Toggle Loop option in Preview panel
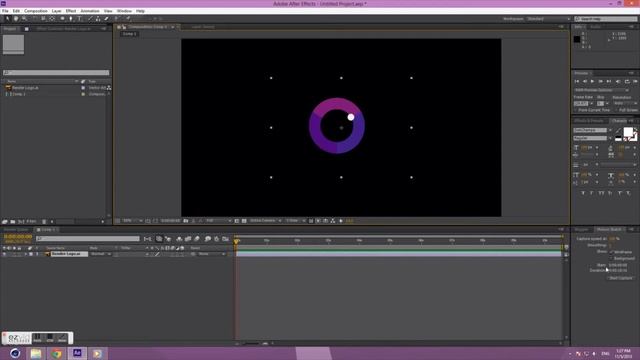The height and width of the screenshot is (360, 640). click(627, 82)
